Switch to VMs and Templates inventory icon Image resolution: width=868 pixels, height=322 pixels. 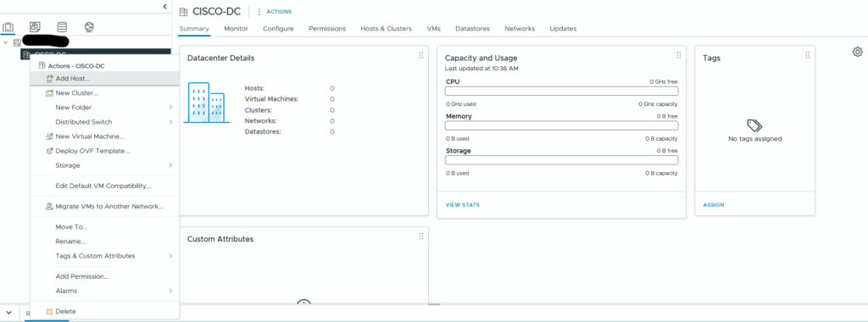pos(35,26)
